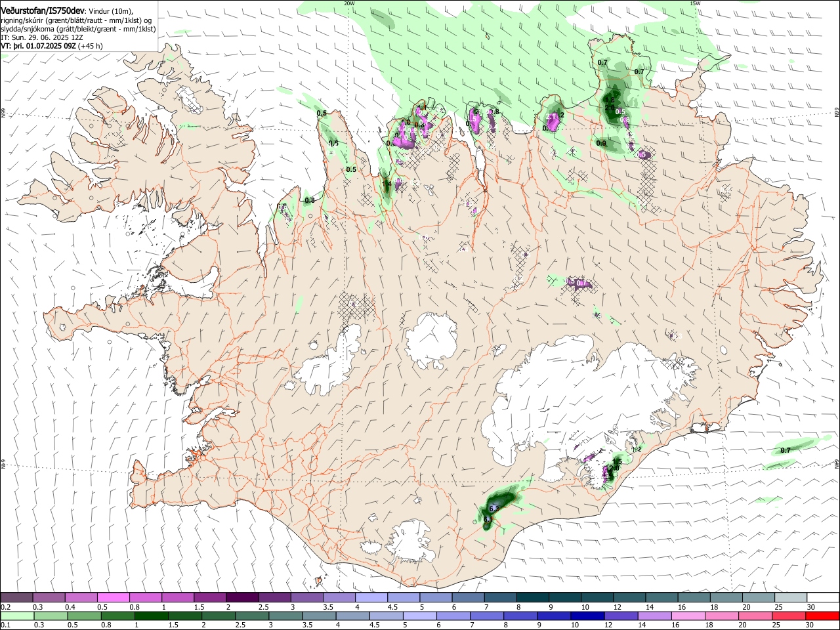
Task: Click the 15W longitude label
Action: [695, 3]
